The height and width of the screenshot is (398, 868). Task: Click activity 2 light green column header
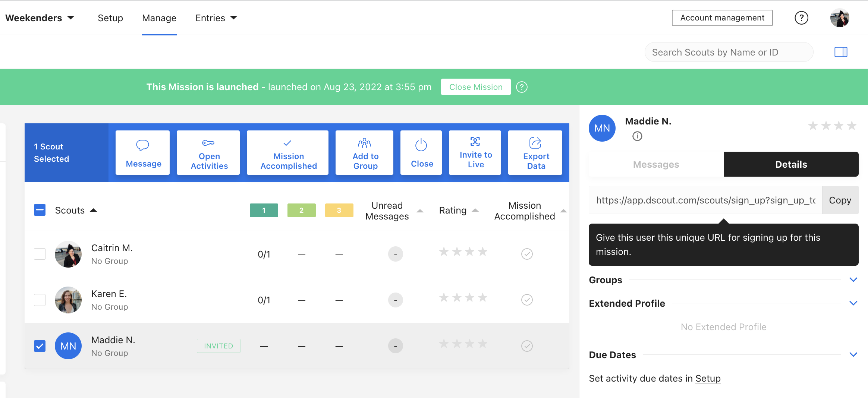(x=302, y=211)
